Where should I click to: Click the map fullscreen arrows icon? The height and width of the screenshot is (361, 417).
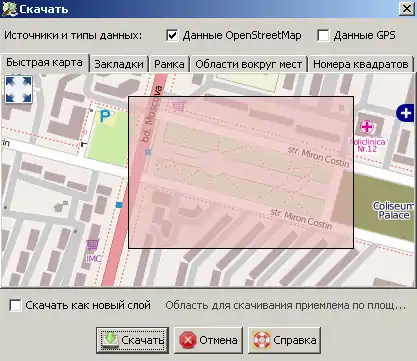tap(19, 89)
